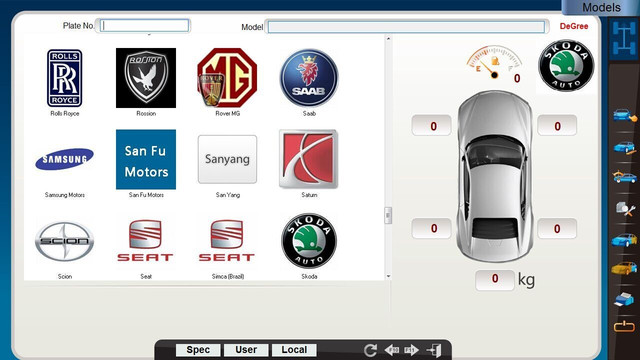Go back with the F10 arrow icon

click(392, 350)
